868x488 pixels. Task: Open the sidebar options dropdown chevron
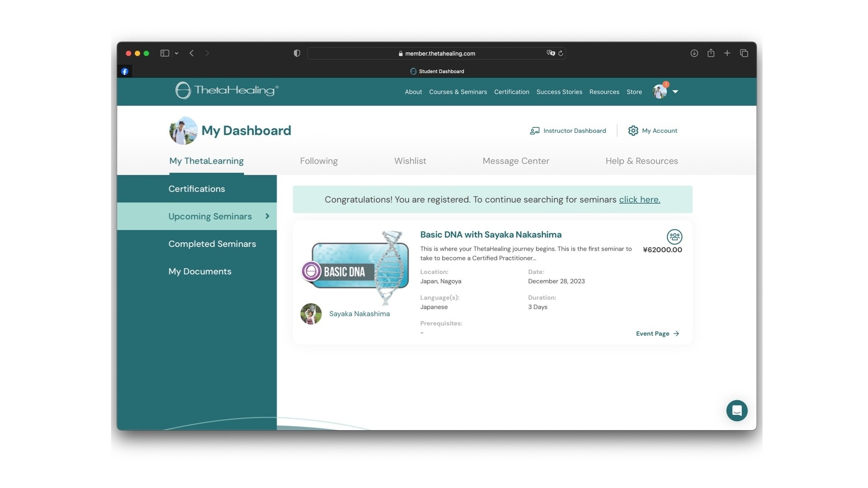(176, 53)
